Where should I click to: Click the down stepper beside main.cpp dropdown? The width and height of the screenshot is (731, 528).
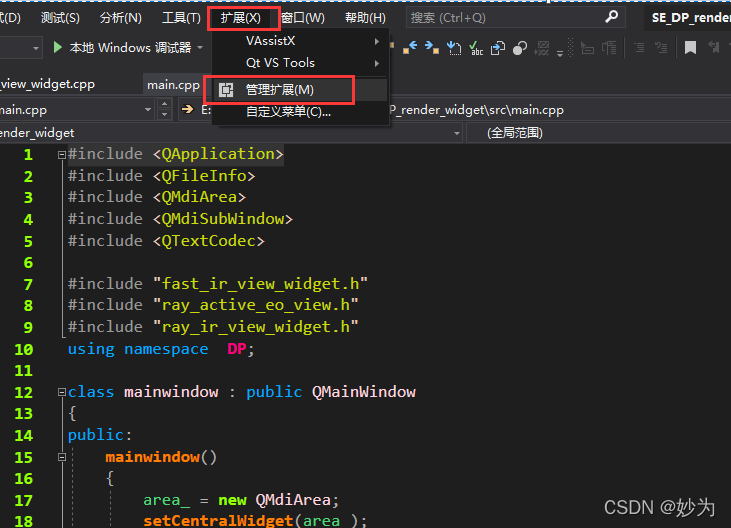(x=164, y=115)
